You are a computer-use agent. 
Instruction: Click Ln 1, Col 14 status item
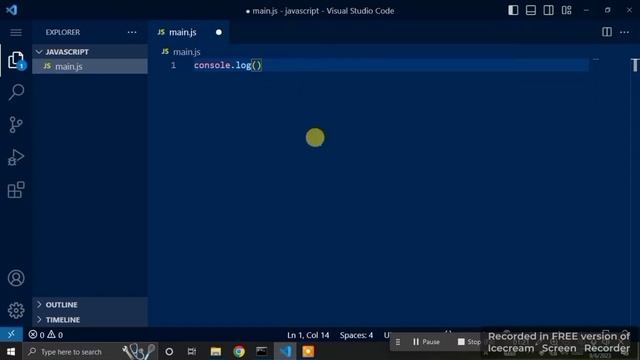pos(308,335)
